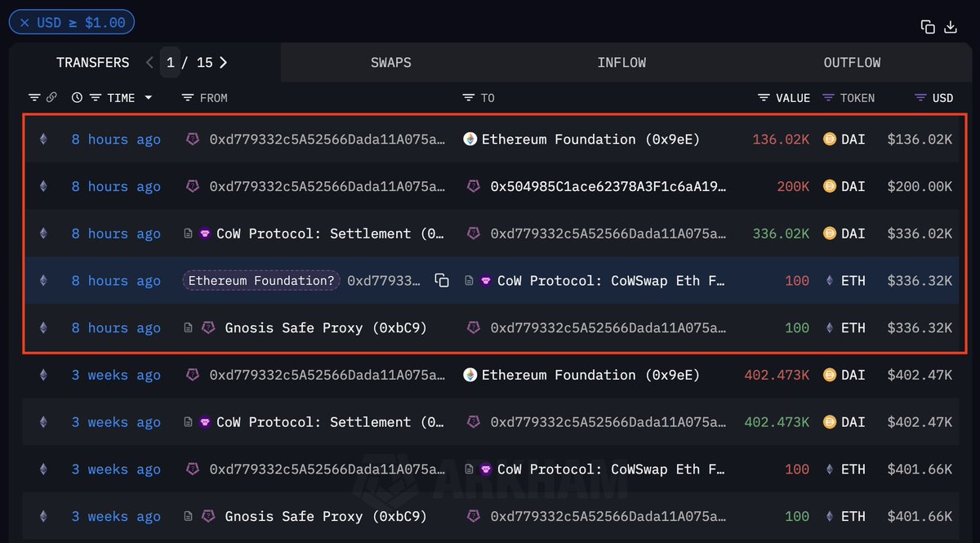
Task: Click the Ethereum Foundation logo in the red 402.473K row
Action: 470,376
